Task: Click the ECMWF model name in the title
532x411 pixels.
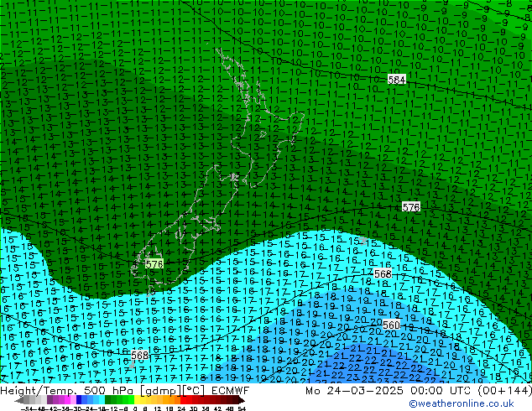Action: pos(231,391)
